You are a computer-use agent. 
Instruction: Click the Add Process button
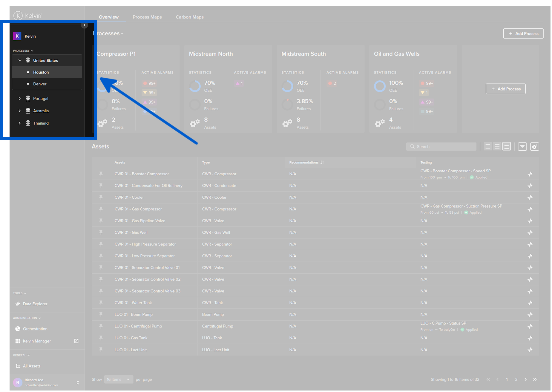click(523, 33)
